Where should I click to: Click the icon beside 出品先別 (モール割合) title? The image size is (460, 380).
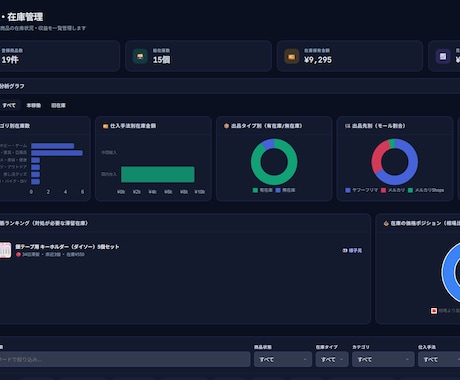347,126
